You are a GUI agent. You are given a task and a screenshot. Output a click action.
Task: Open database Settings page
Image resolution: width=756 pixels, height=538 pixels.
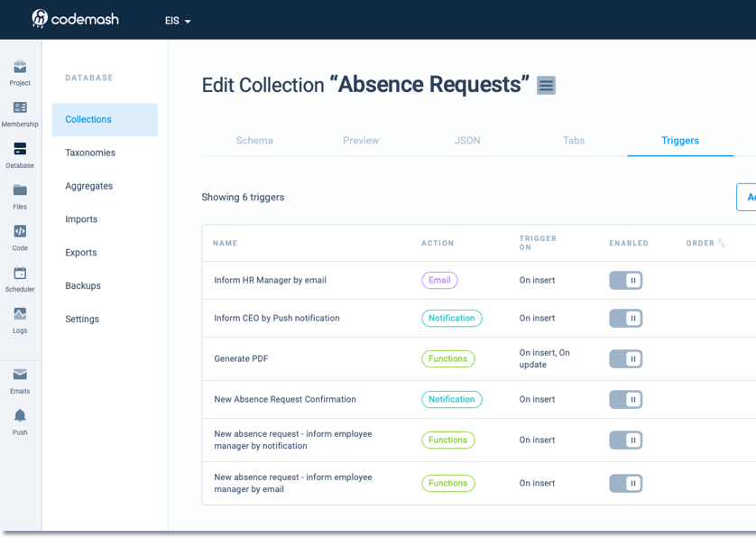click(82, 319)
